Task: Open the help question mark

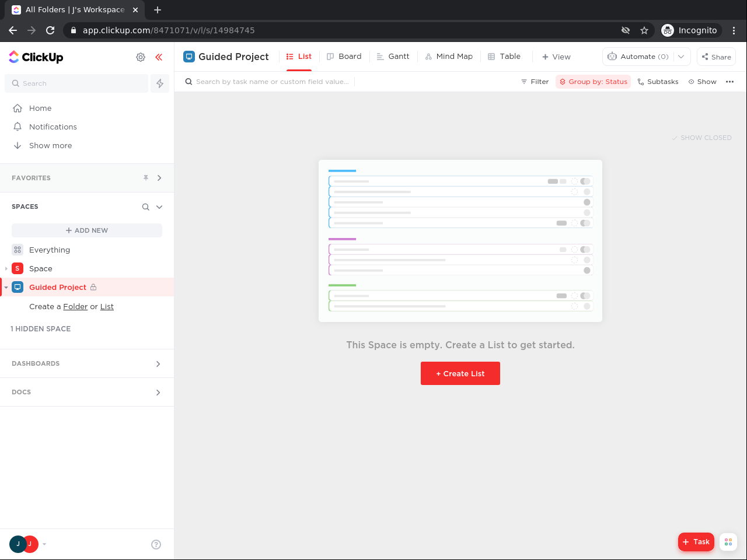Action: 156,544
